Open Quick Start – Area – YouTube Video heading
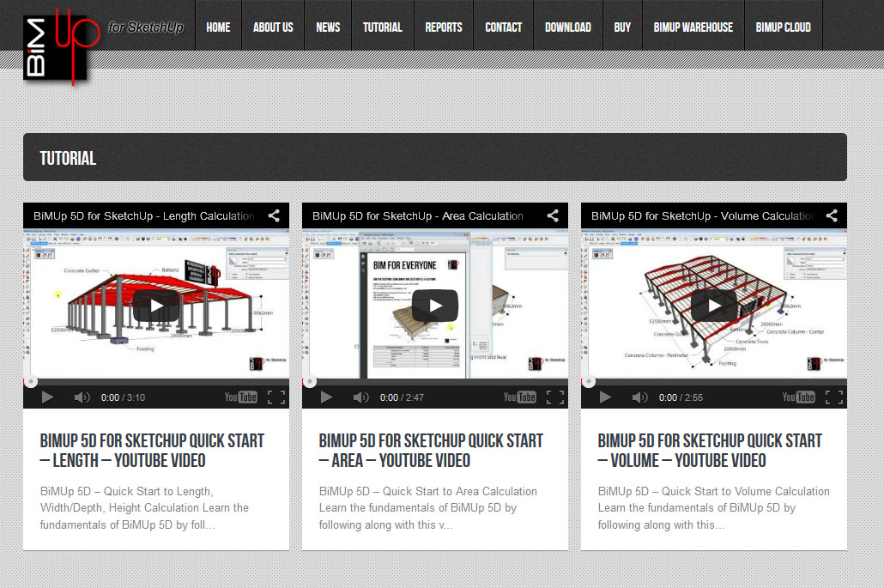This screenshot has height=588, width=884. [431, 451]
